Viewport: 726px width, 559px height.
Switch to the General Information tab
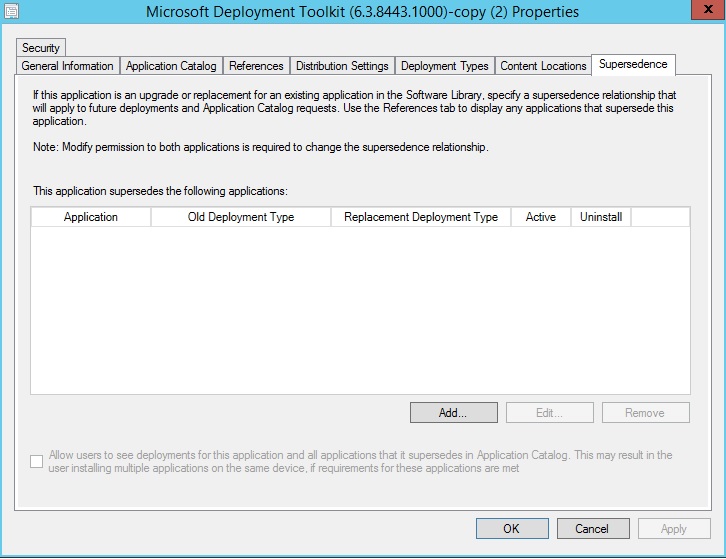[x=68, y=66]
